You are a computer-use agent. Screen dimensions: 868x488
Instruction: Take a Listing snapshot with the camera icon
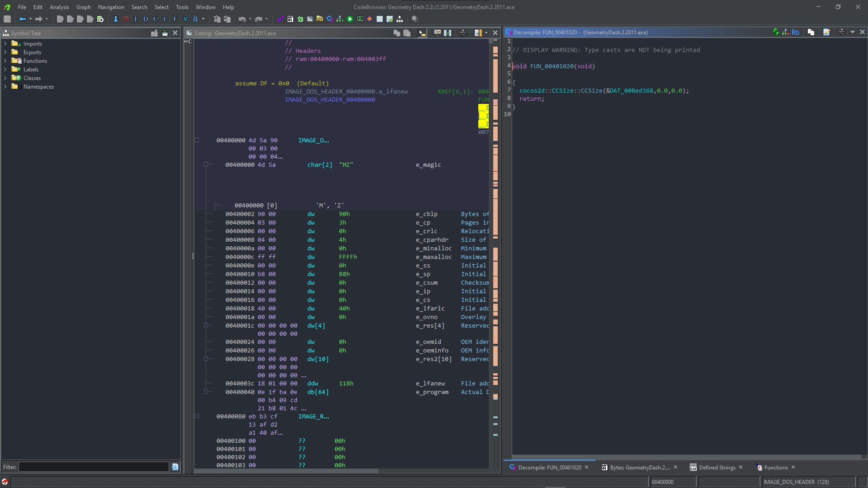(x=463, y=33)
